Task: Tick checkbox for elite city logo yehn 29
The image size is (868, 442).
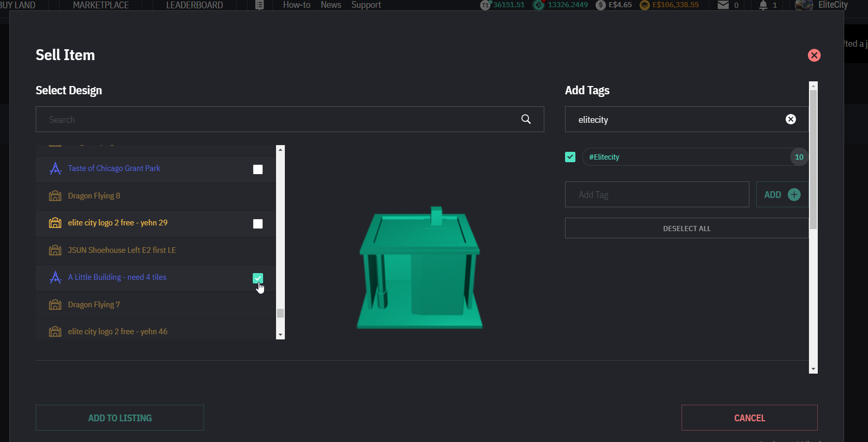Action: click(x=257, y=224)
